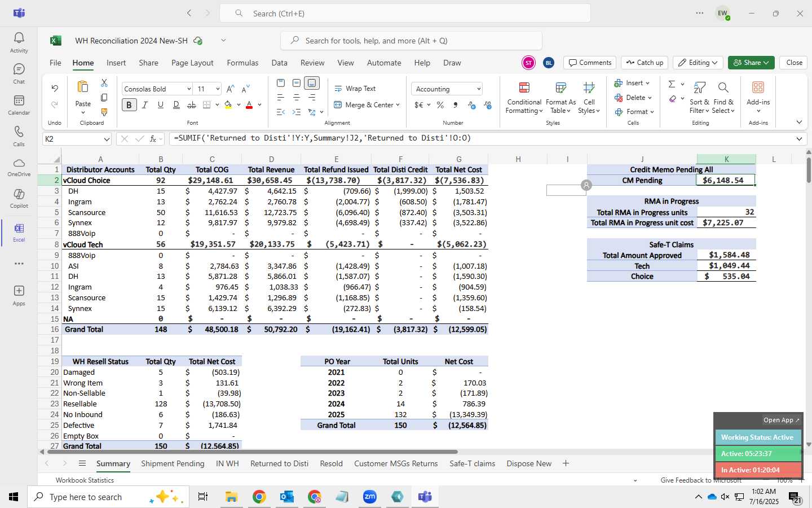This screenshot has width=812, height=508.
Task: Toggle Double Underline formatting
Action: (176, 104)
